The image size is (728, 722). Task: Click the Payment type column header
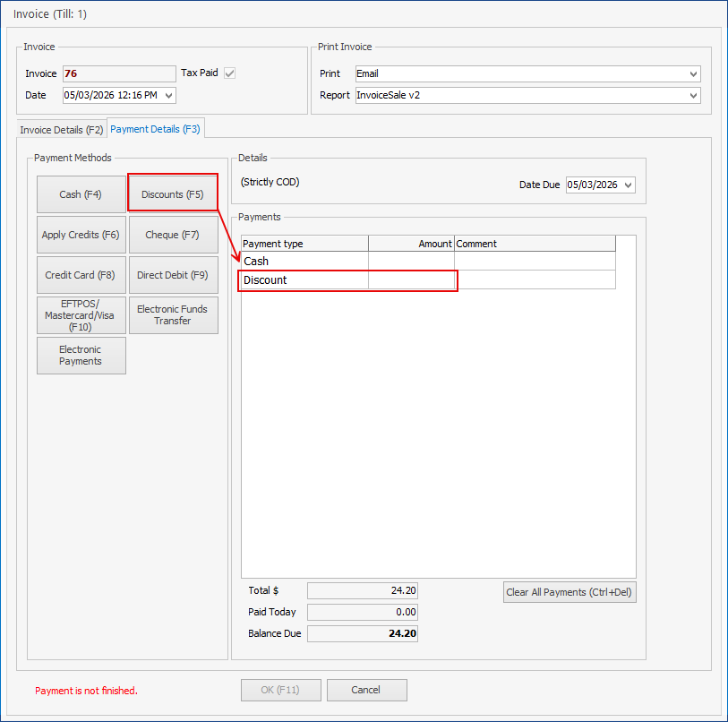coord(305,244)
